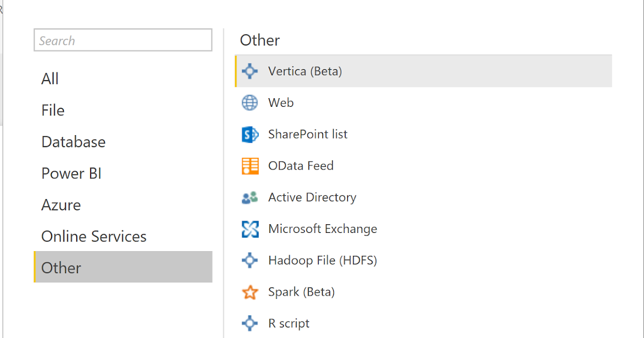Open the SharePoint list connector icon
This screenshot has height=338, width=644.
[x=250, y=134]
